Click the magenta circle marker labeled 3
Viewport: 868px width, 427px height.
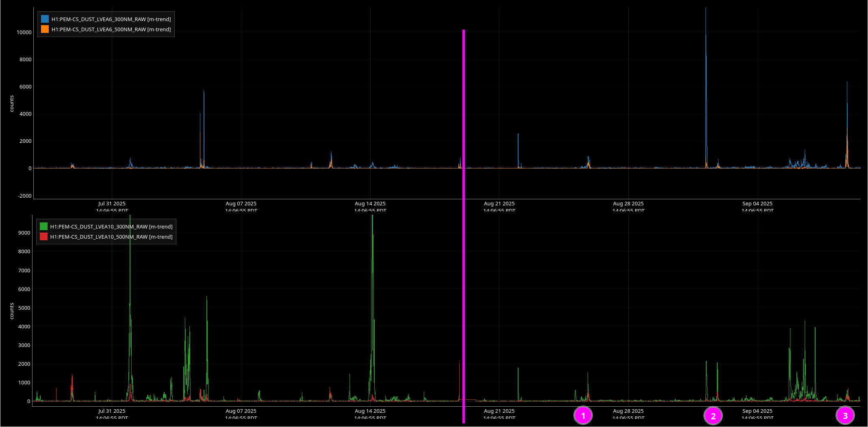tap(845, 416)
